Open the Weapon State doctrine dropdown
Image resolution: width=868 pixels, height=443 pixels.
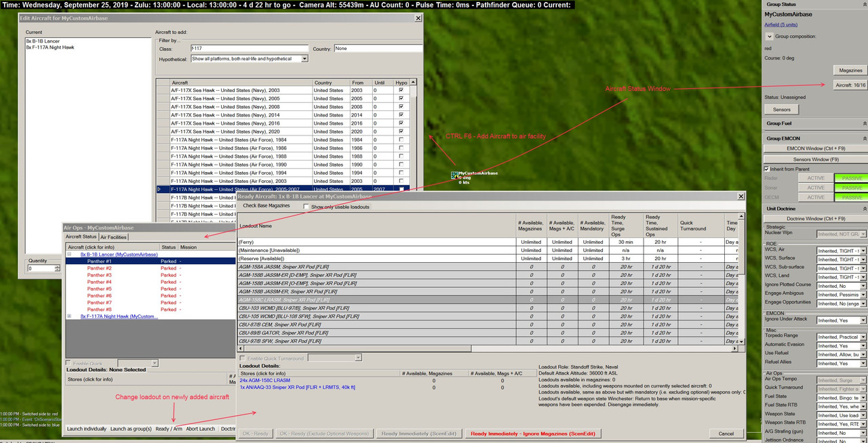pyautogui.click(x=863, y=415)
